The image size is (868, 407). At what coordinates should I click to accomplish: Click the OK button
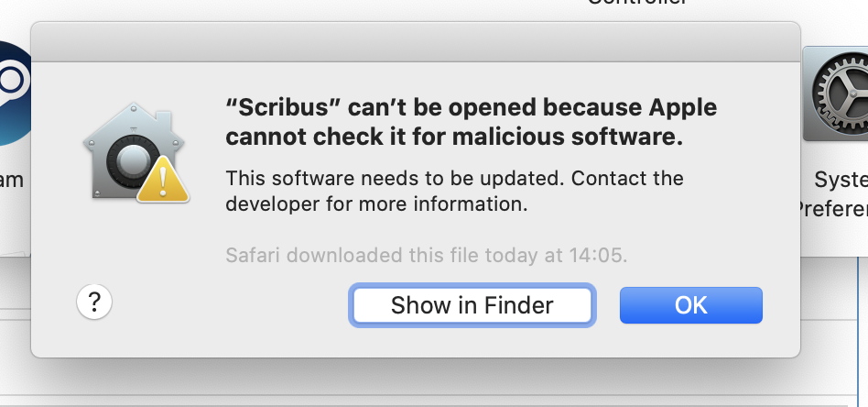click(x=690, y=304)
